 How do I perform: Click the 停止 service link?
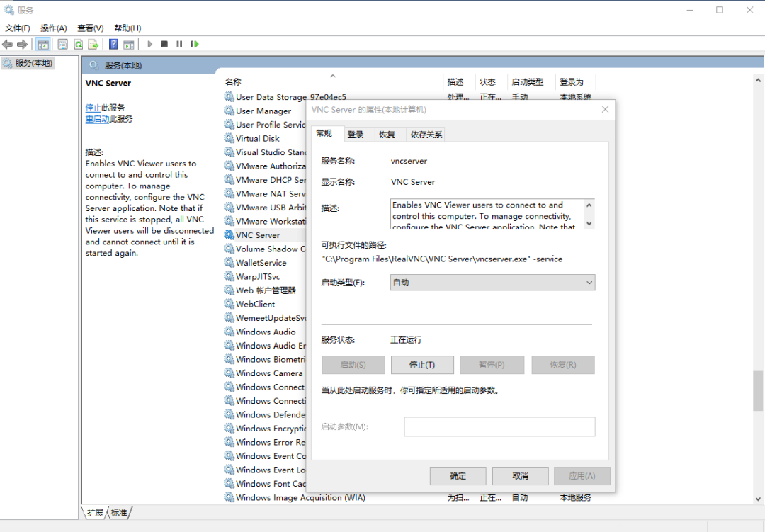click(93, 108)
